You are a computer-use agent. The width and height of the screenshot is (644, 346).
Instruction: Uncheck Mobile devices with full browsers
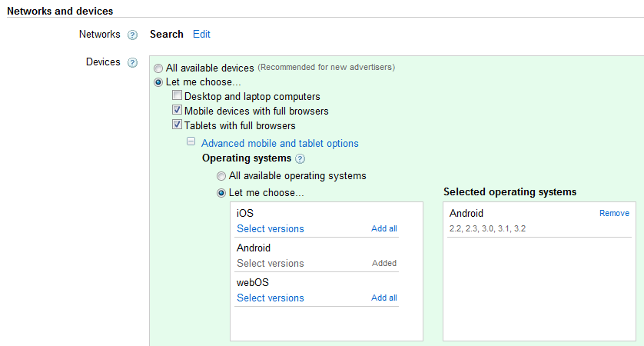point(177,111)
